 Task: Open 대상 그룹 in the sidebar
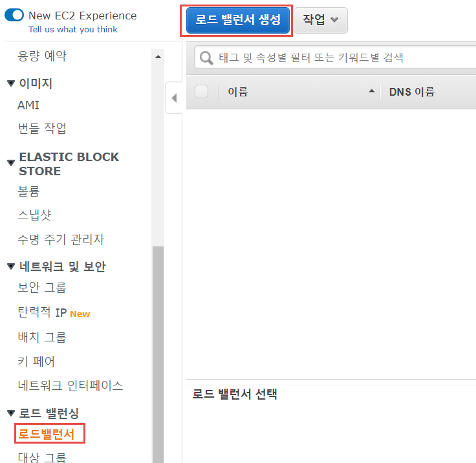[42, 457]
